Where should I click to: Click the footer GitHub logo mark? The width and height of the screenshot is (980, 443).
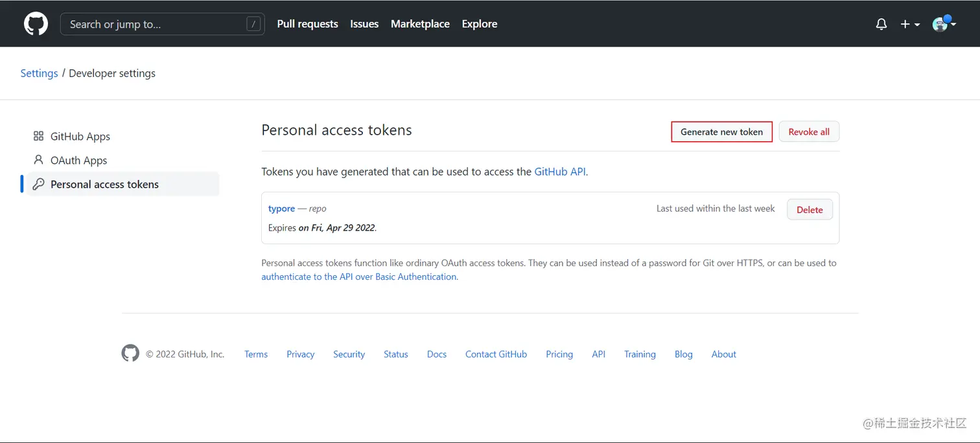(130, 353)
